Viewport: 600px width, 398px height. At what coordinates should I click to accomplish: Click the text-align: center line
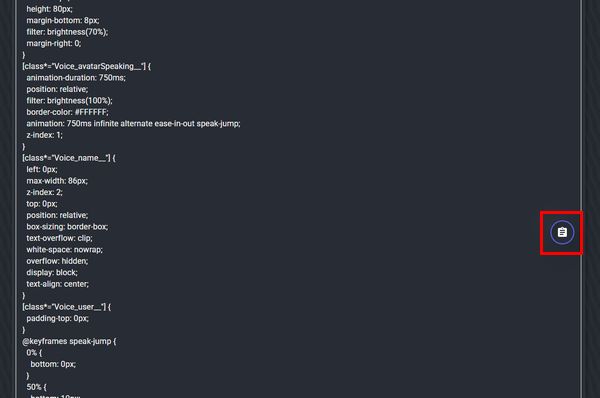(x=57, y=284)
